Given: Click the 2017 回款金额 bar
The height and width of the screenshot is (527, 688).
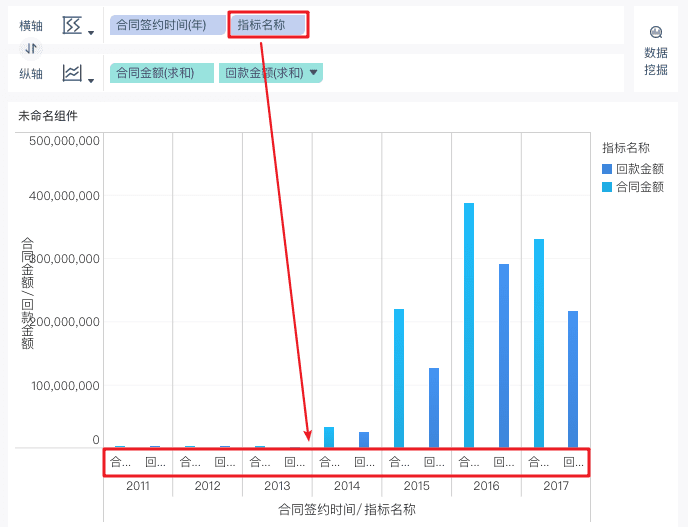Looking at the screenshot, I should click(573, 379).
